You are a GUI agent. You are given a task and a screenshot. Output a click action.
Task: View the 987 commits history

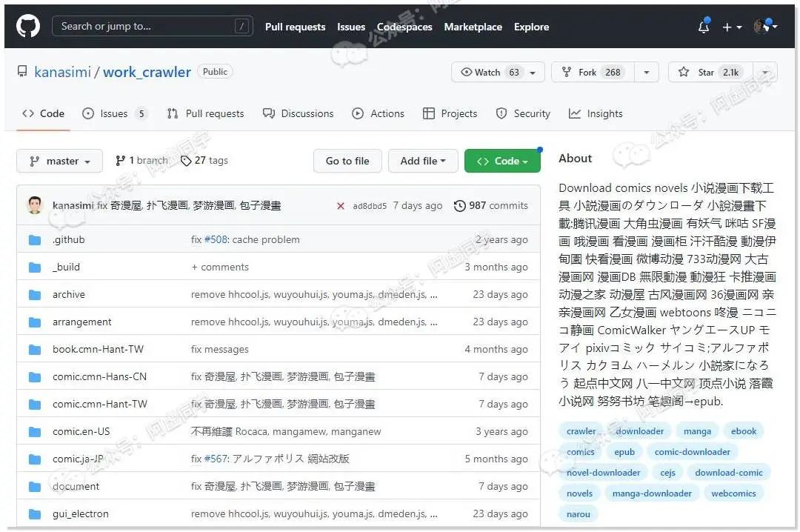pyautogui.click(x=491, y=205)
